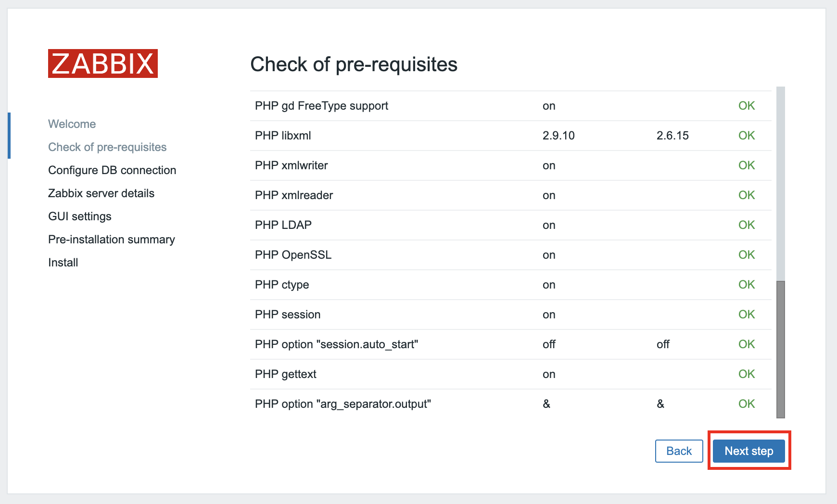
Task: Click PHP option "session.auto_start" label
Action: coord(336,344)
